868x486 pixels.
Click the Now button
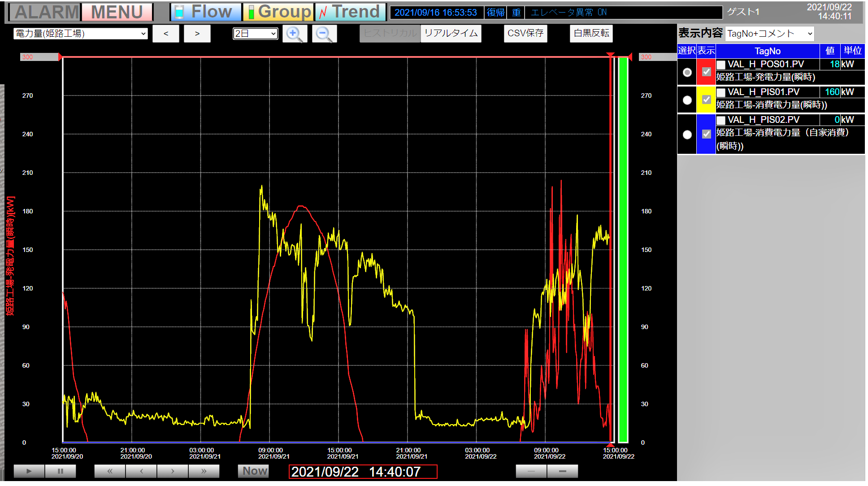click(253, 471)
